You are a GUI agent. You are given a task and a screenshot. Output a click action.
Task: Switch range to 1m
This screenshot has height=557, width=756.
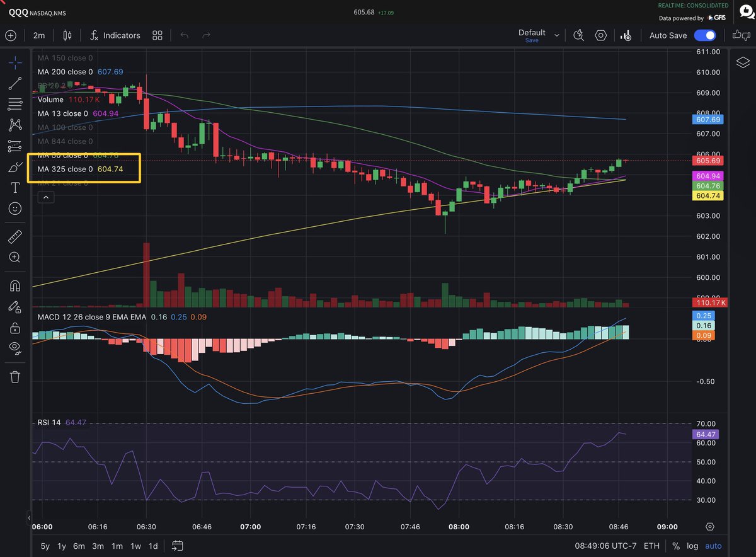coord(117,546)
